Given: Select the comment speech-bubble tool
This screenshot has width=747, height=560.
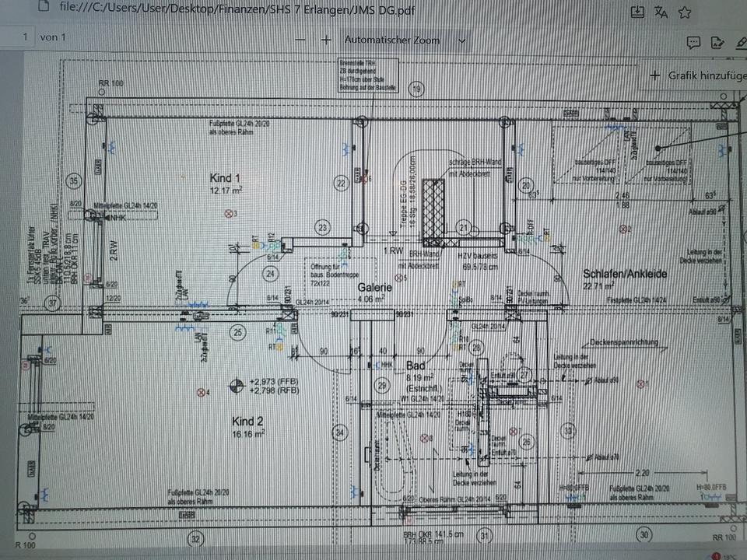Looking at the screenshot, I should (693, 42).
